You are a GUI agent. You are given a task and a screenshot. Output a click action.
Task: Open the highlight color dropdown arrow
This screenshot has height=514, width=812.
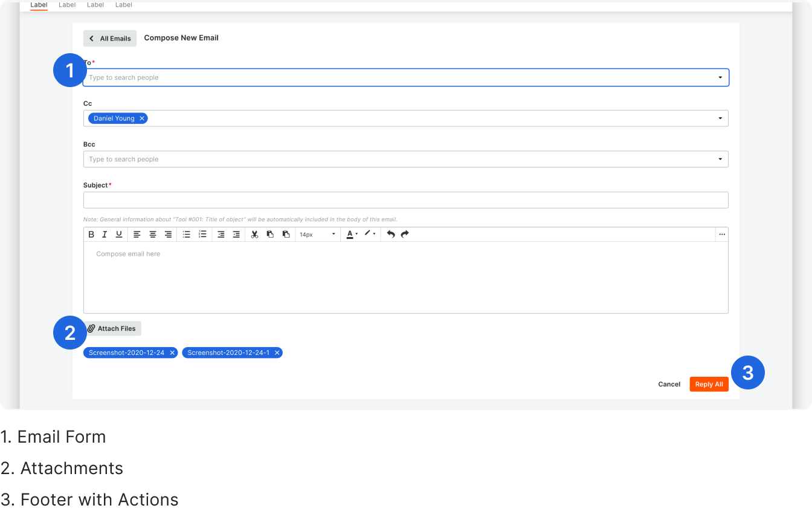374,235
